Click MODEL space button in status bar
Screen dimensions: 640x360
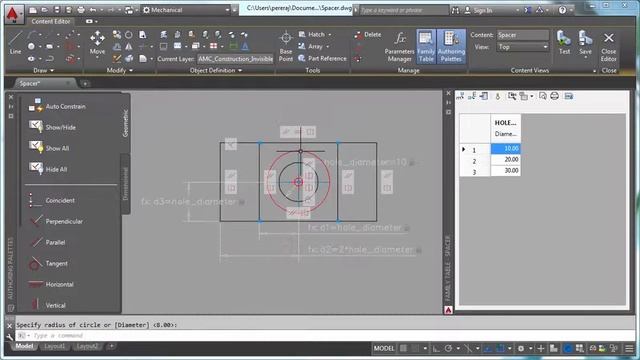click(384, 348)
